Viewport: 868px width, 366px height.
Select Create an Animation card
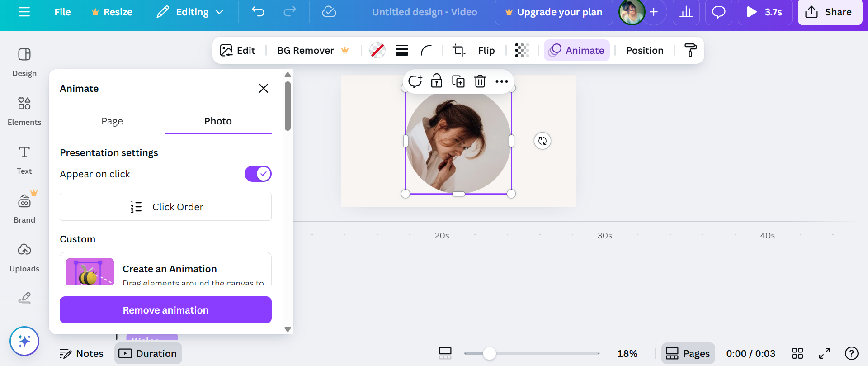(165, 269)
